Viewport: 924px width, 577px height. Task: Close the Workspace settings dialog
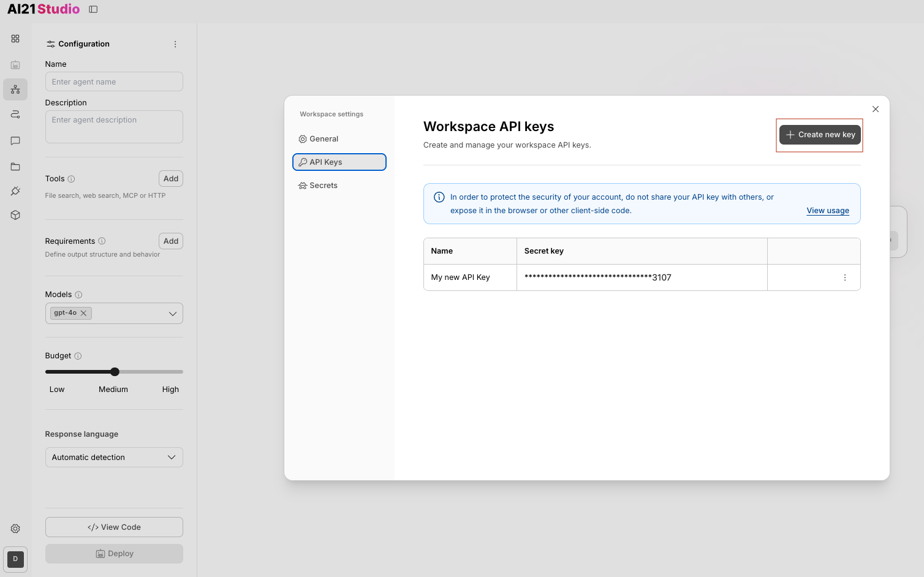point(876,109)
